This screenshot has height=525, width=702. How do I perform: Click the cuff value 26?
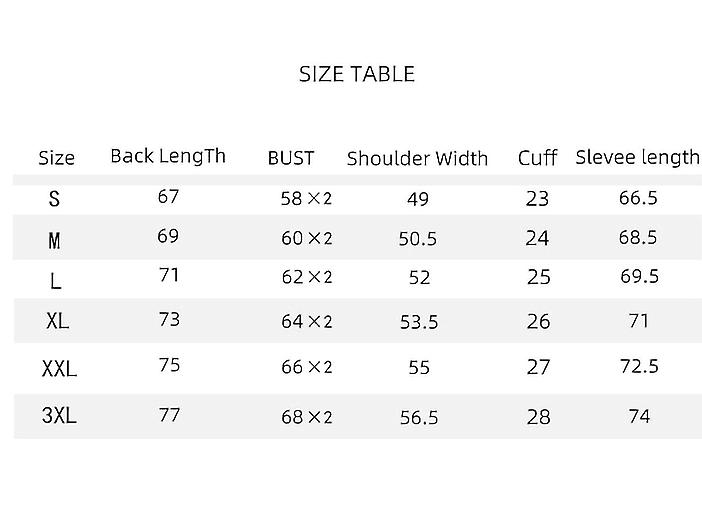(538, 321)
